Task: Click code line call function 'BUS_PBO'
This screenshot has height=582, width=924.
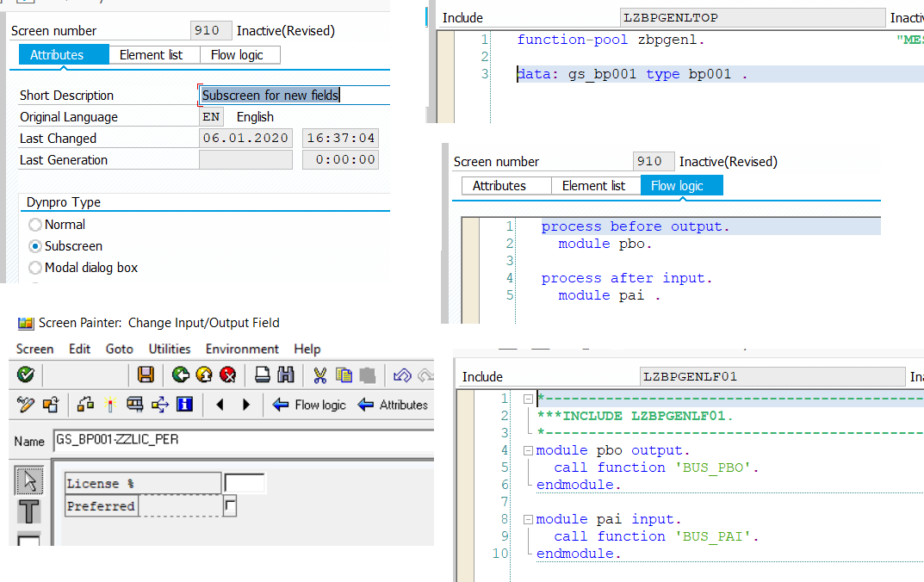Action: pyautogui.click(x=656, y=467)
